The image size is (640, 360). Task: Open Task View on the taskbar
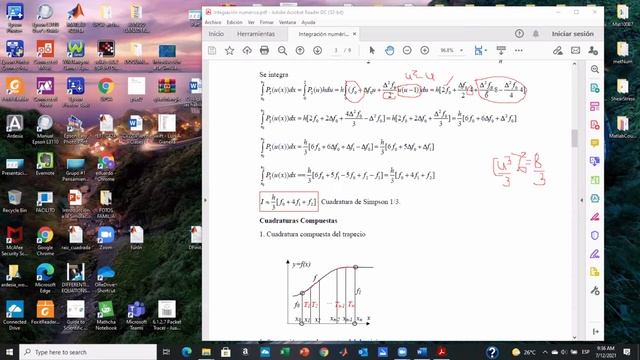[x=166, y=352]
